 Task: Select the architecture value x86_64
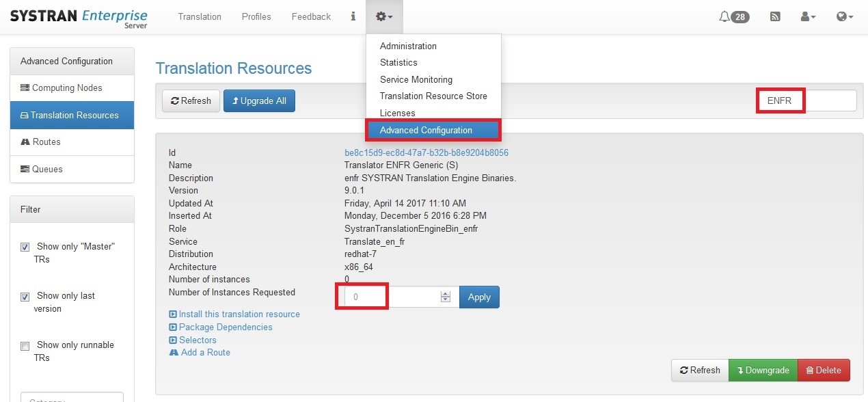click(x=359, y=267)
